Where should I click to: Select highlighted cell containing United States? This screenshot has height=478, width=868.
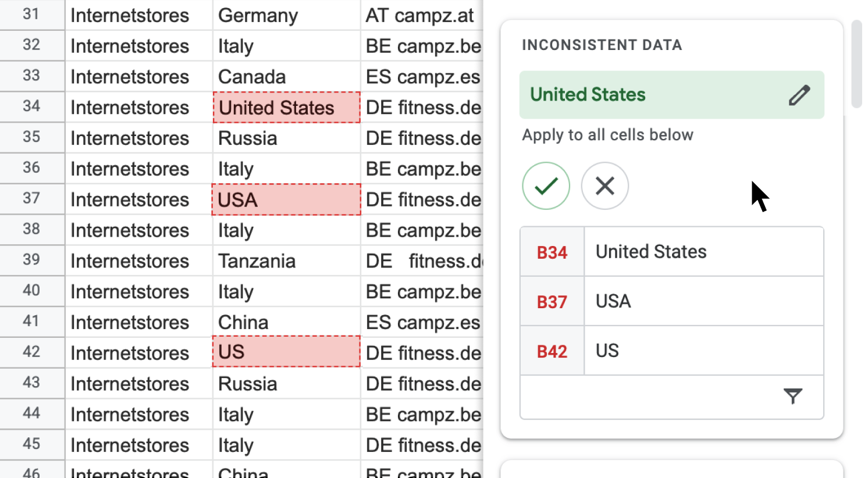coord(287,108)
